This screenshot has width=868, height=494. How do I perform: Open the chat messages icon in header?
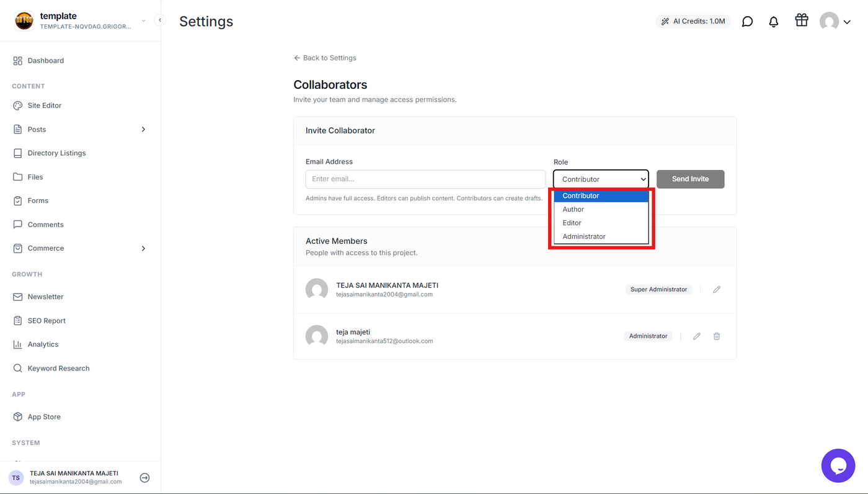point(747,22)
